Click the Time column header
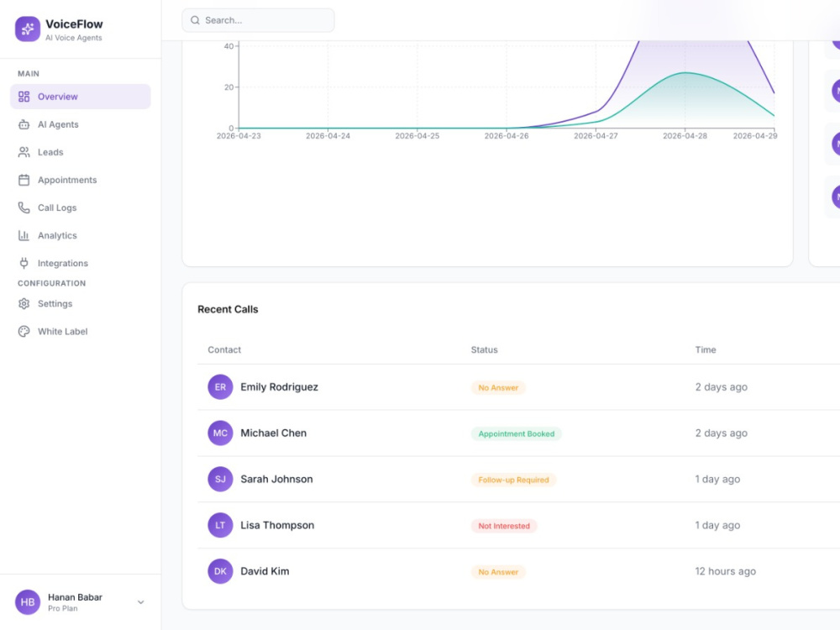 [706, 349]
